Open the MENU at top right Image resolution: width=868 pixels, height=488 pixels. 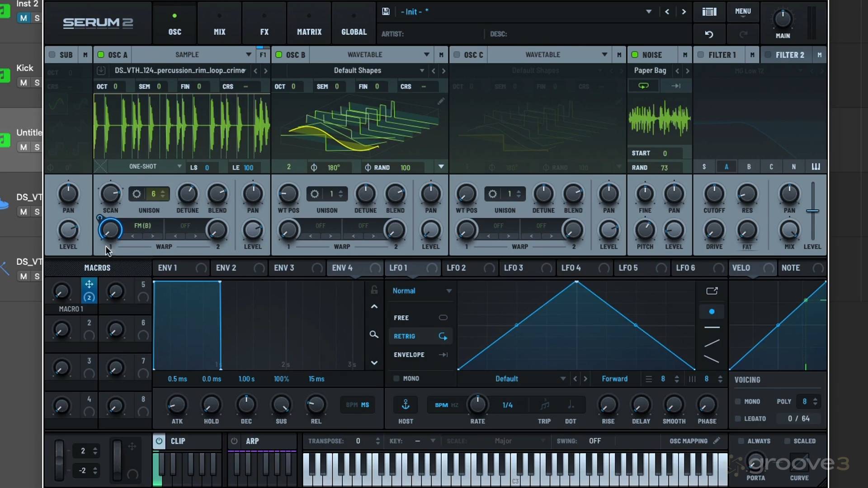pos(743,12)
